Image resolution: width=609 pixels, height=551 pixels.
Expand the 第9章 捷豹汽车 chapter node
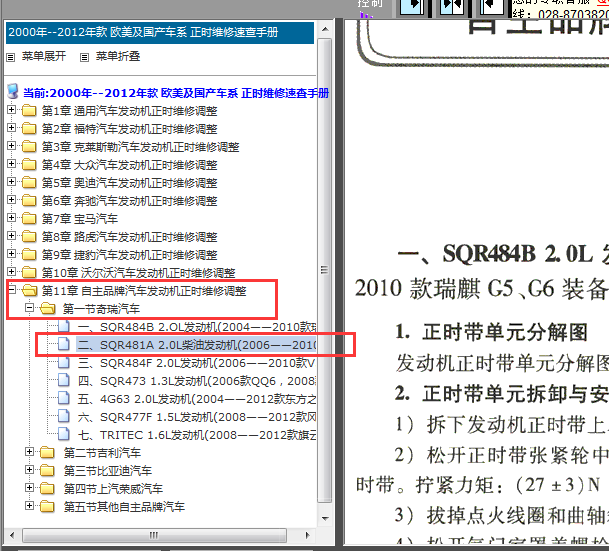click(x=11, y=254)
